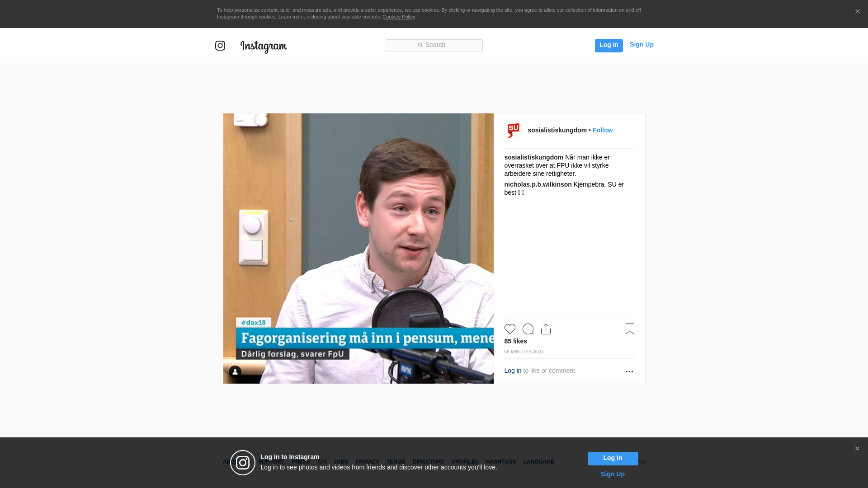Open sosialistiskungdom profile avatar
Image resolution: width=868 pixels, height=488 pixels.
(x=513, y=131)
